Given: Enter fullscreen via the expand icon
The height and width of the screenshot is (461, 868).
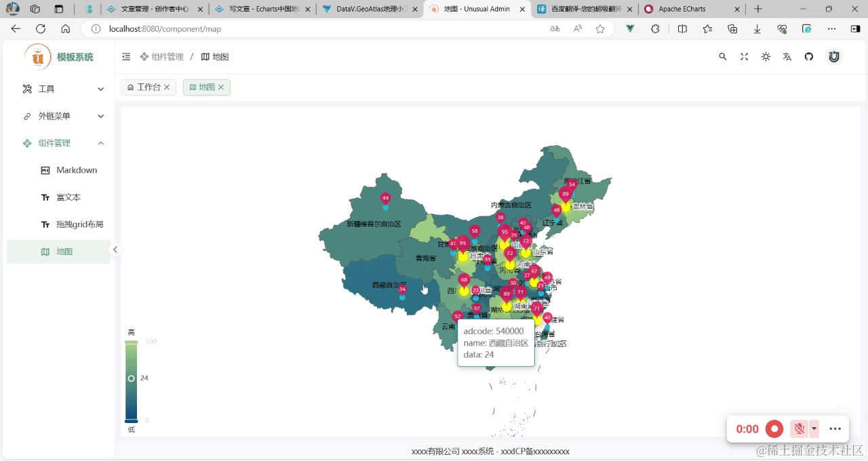Looking at the screenshot, I should [x=744, y=57].
